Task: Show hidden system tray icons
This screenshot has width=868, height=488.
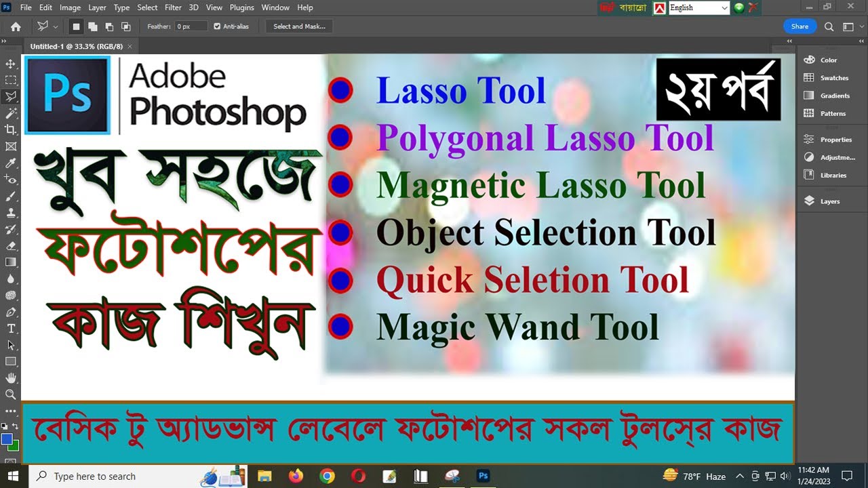Action: click(740, 476)
